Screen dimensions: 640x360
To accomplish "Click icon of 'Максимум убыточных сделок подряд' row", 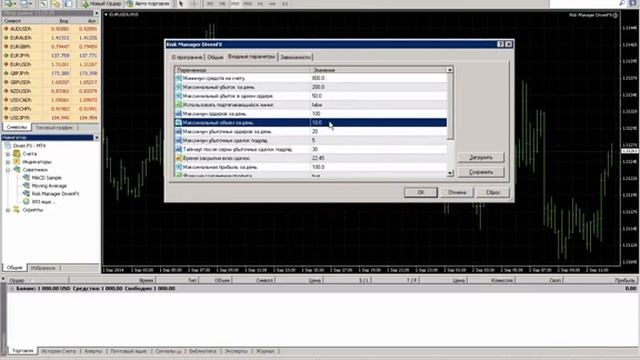I will click(178, 140).
